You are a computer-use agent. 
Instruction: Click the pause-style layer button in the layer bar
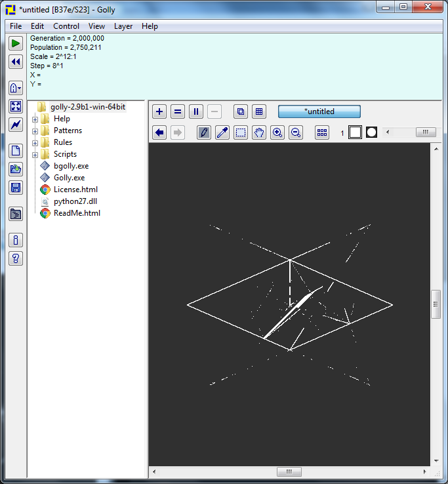(x=195, y=111)
